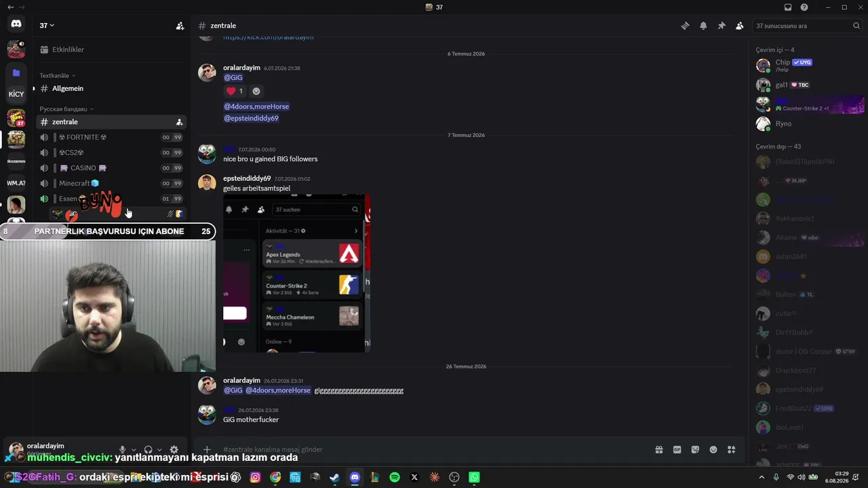This screenshot has width=868, height=488.
Task: Open user settings gear
Action: point(174,449)
